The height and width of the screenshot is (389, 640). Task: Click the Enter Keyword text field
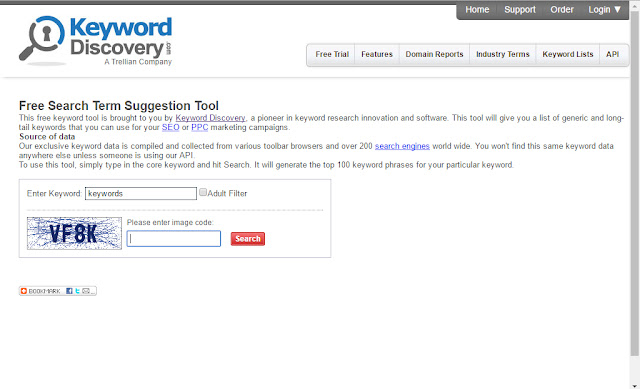[x=141, y=193]
